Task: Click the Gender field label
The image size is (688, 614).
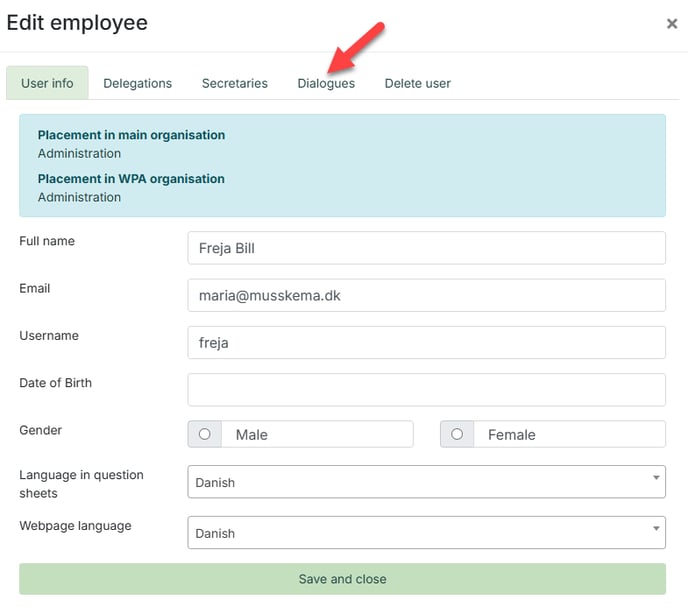Action: (x=40, y=430)
